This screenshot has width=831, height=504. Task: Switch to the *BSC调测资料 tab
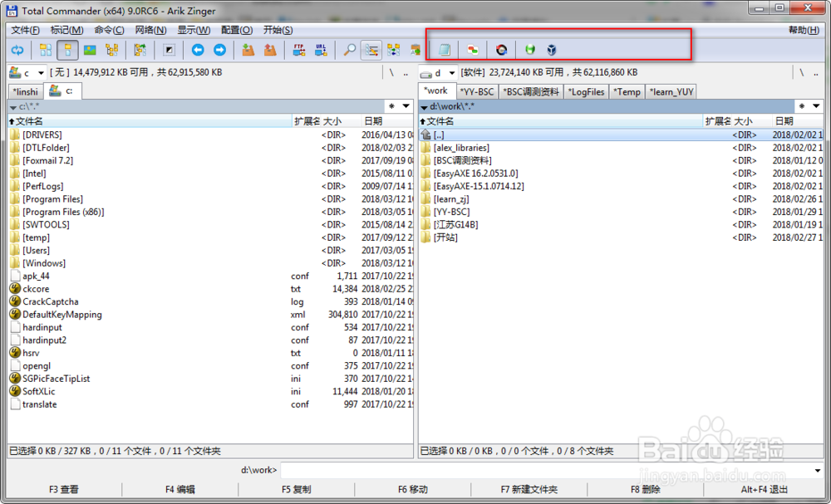click(x=531, y=92)
